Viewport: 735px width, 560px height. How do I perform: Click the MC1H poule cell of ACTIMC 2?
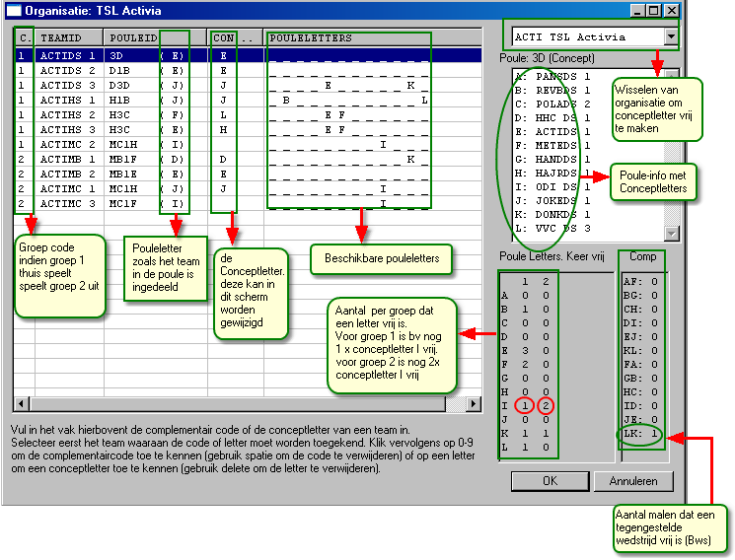pos(123,144)
